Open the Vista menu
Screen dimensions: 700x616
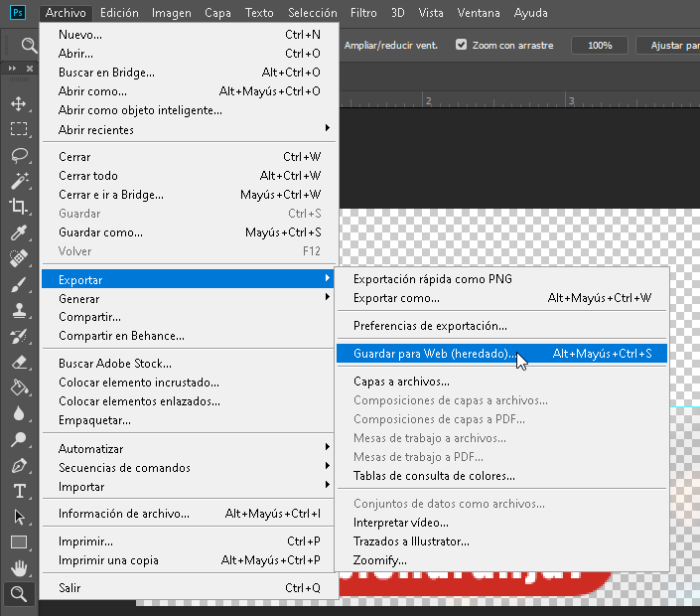431,13
